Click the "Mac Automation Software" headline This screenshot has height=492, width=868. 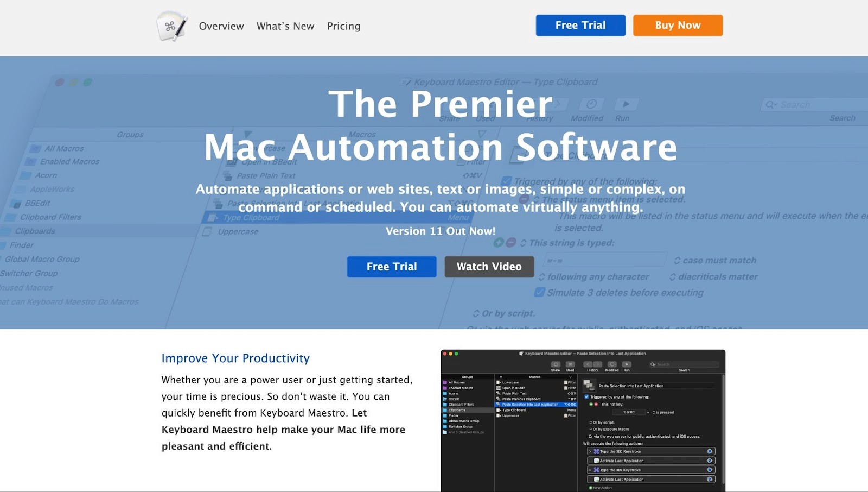coord(441,147)
